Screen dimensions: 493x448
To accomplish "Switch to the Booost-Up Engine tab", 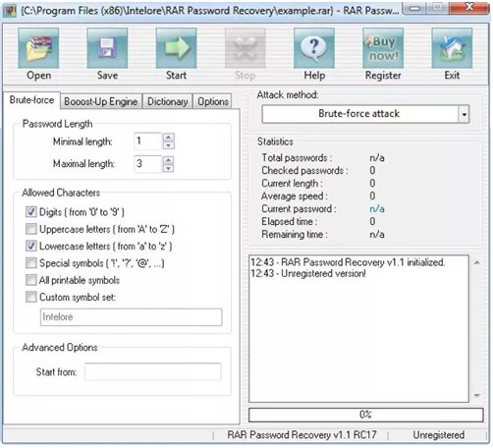I will click(101, 101).
